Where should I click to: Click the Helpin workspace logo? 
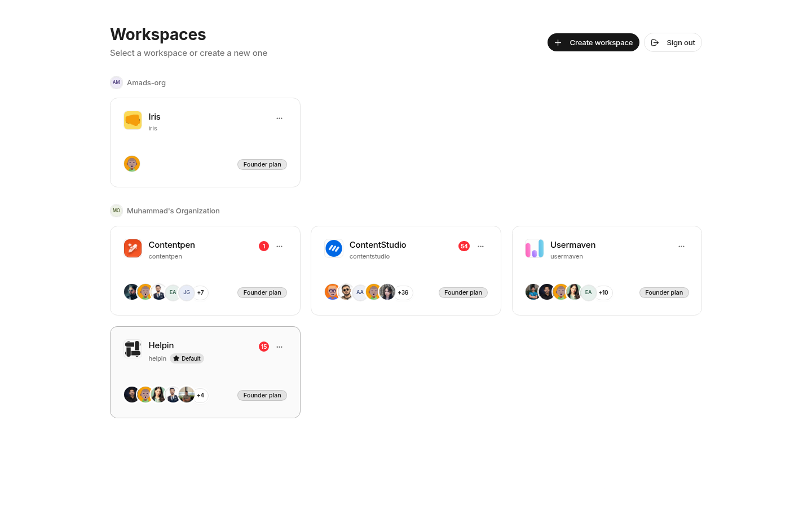pyautogui.click(x=133, y=349)
